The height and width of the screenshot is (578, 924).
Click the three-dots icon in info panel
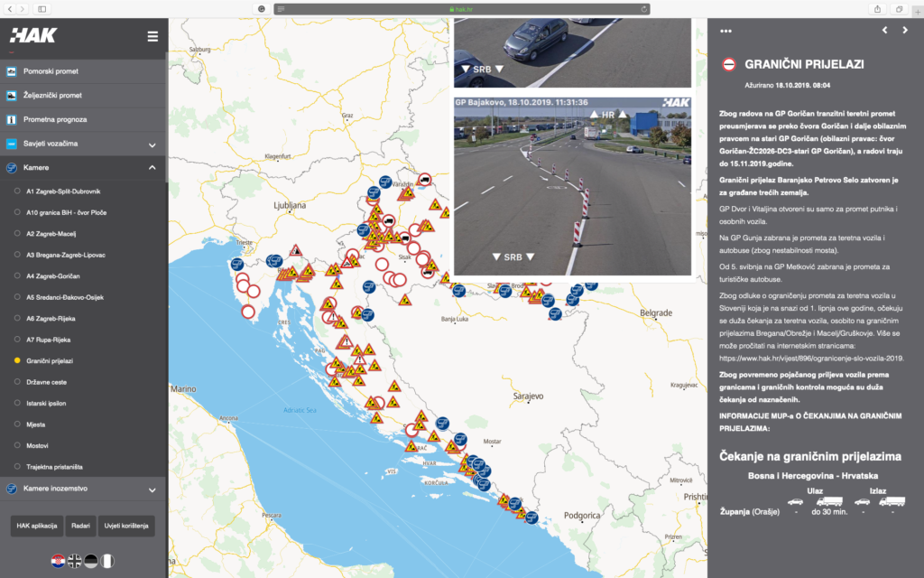click(x=725, y=31)
